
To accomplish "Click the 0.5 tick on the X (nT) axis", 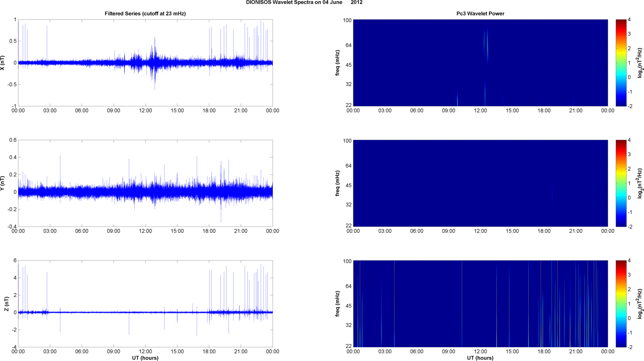I will click(13, 41).
